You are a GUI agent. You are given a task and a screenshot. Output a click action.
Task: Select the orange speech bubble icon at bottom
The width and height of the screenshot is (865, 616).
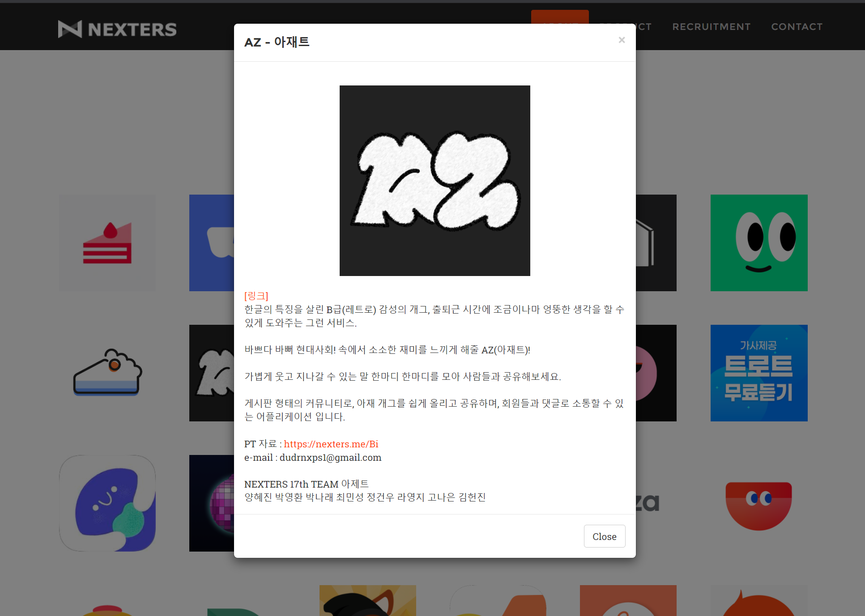(x=759, y=603)
